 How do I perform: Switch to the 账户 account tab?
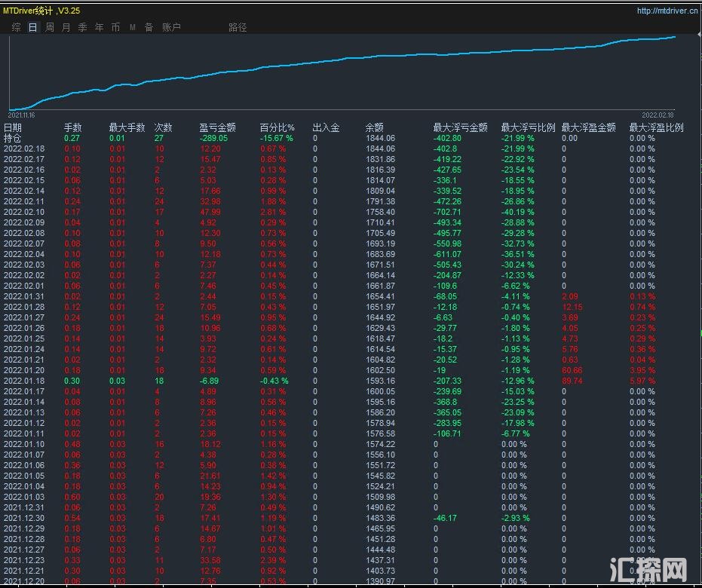click(171, 27)
